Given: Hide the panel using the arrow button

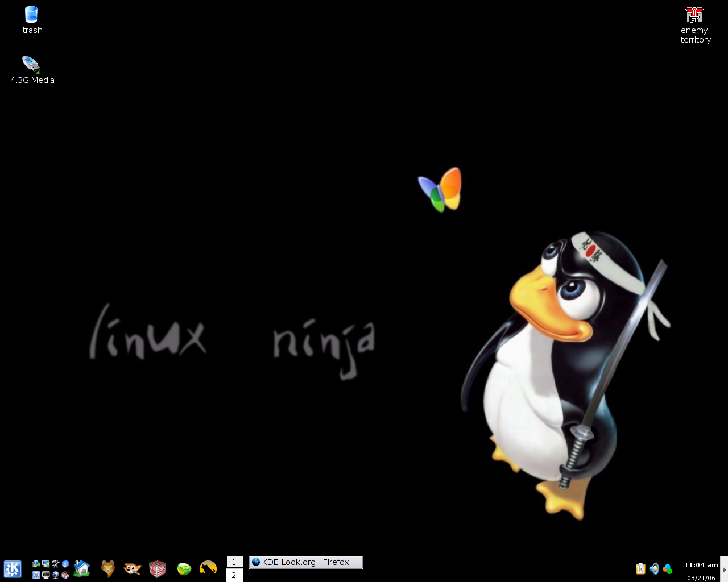Looking at the screenshot, I should 724,569.
